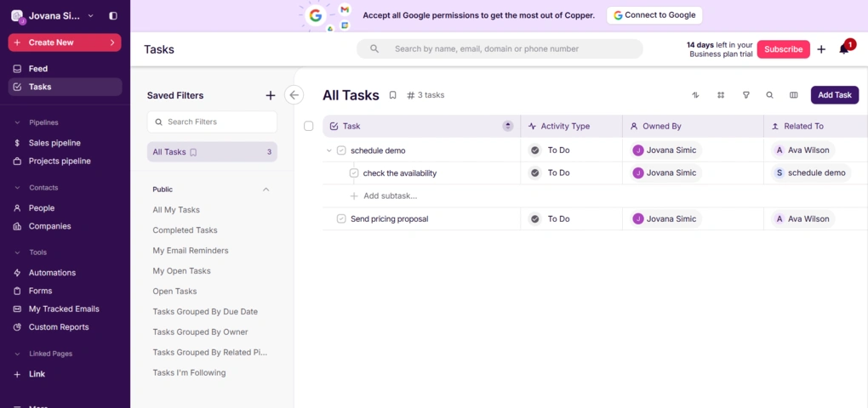Open My Tracked Emails

point(66,309)
